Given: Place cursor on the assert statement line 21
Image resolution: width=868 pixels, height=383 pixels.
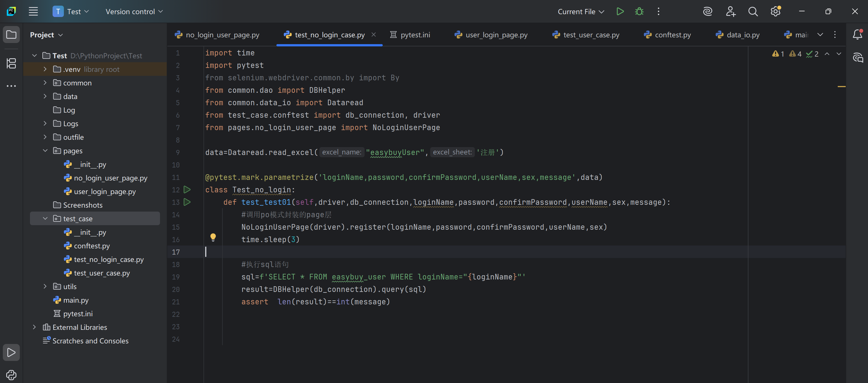Looking at the screenshot, I should pyautogui.click(x=315, y=302).
